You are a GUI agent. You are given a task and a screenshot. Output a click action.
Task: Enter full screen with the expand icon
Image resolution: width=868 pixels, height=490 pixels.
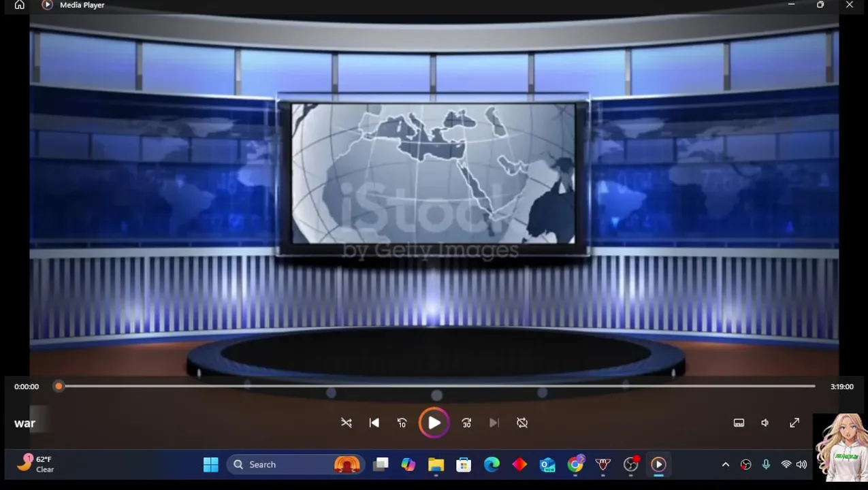pos(794,423)
